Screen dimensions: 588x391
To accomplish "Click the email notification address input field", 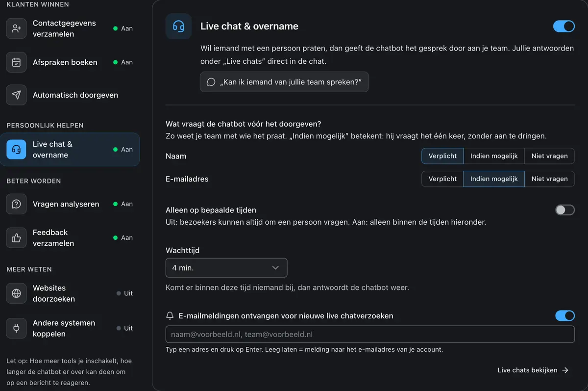I will [x=370, y=335].
